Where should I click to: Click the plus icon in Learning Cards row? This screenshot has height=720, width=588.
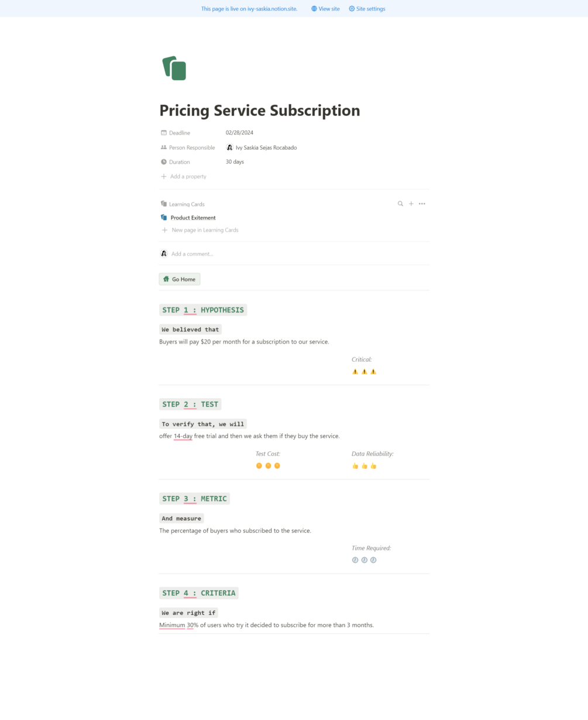point(411,204)
